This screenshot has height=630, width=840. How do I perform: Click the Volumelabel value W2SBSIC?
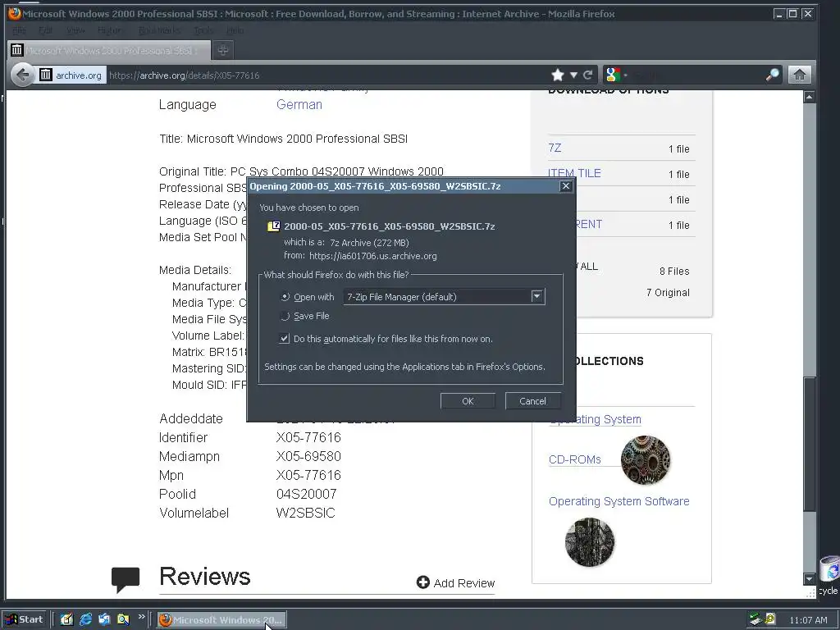point(305,513)
